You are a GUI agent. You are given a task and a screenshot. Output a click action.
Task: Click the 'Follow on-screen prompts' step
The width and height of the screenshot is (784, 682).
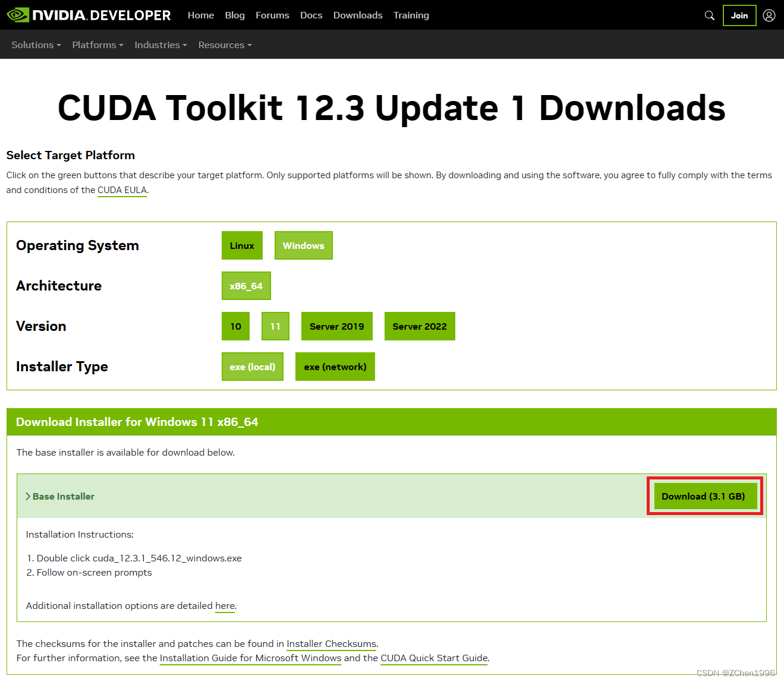point(95,573)
